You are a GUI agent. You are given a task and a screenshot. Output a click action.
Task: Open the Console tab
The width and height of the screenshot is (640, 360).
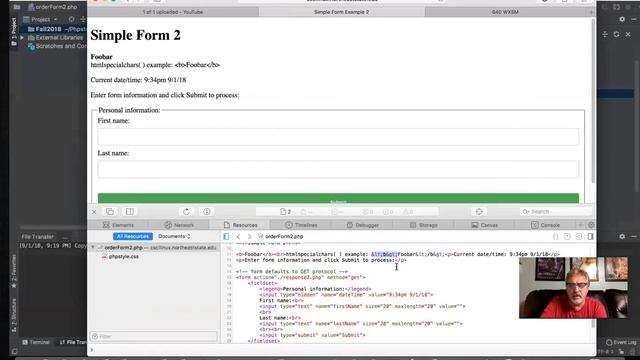pyautogui.click(x=545, y=225)
